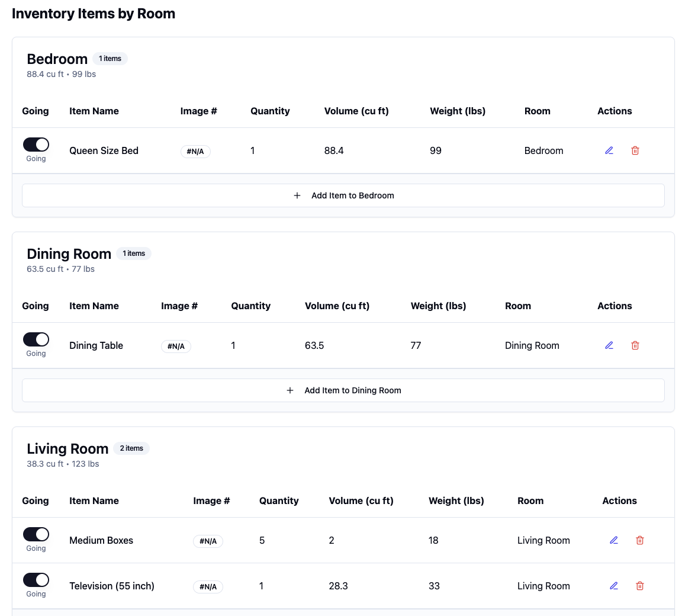Screen dimensions: 695x616
Task: Click the trash icon for Television (55 inch)
Action: [x=640, y=586]
